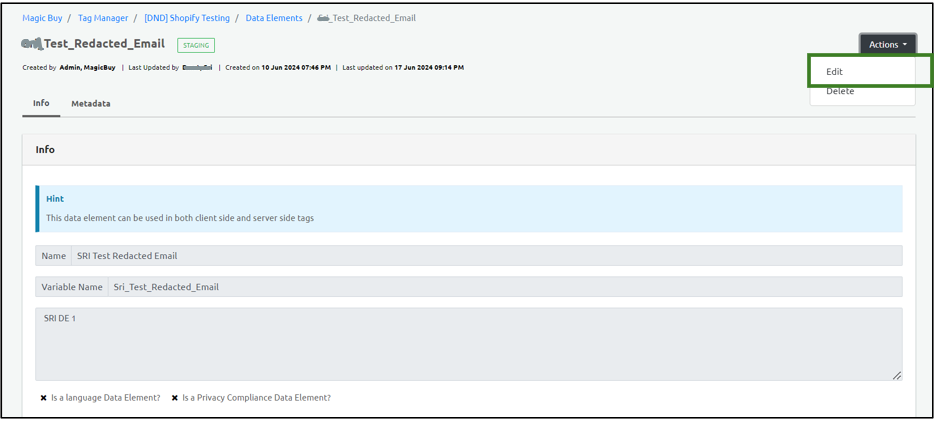Click the Variable Name input field
This screenshot has width=936, height=421.
coord(504,287)
